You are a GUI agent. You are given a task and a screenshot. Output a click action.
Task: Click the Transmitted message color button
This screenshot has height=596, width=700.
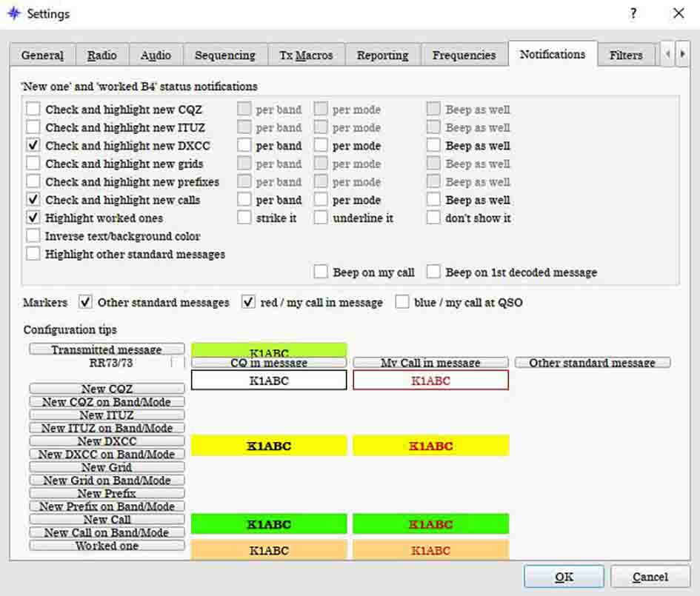(107, 349)
